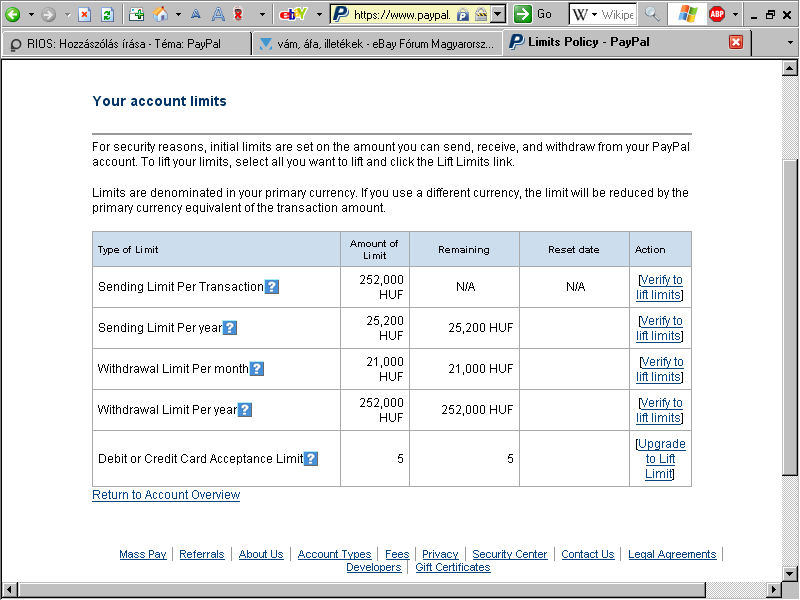Open Return to Account Overview link
The height and width of the screenshot is (600, 800).
[166, 495]
